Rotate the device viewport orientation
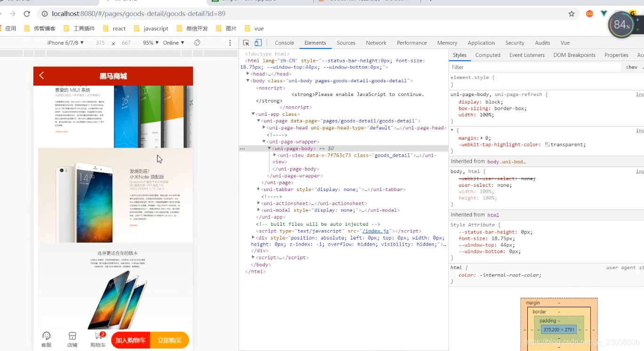 (x=197, y=43)
